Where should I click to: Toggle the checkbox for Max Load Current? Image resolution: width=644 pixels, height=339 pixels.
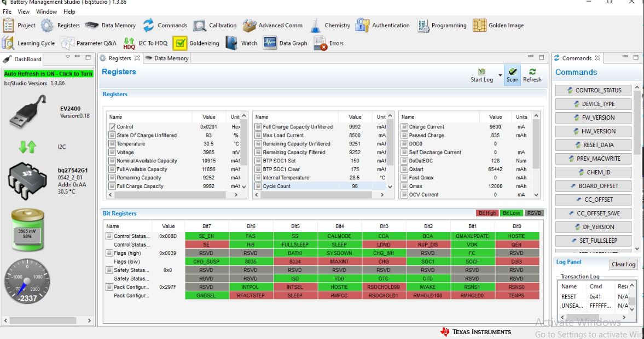(258, 136)
